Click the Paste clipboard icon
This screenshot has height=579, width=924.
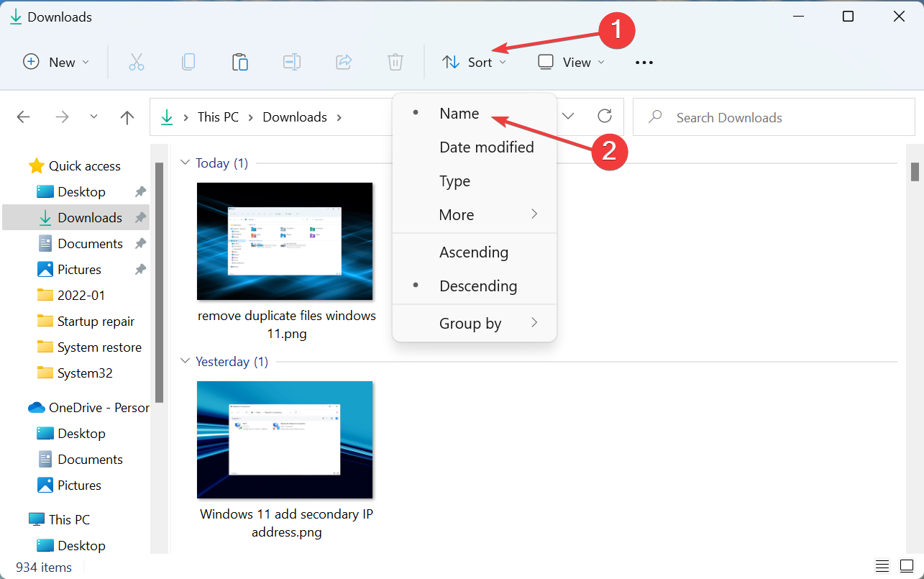[240, 63]
